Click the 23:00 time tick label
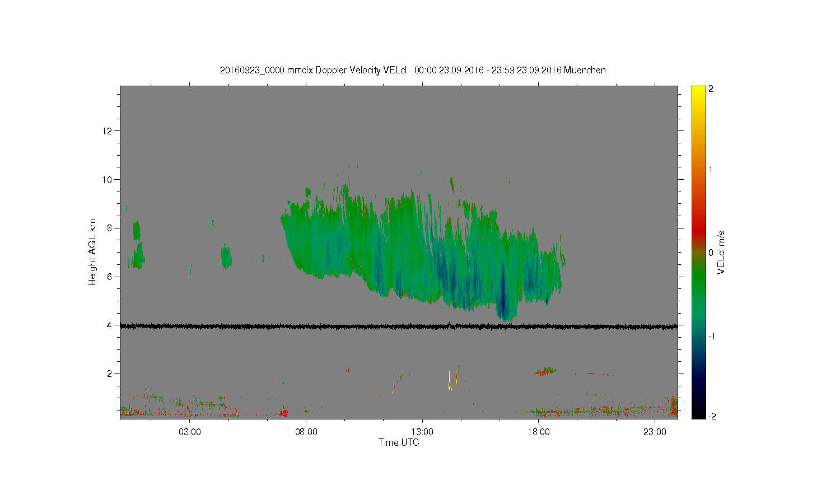Screen dimensions: 840x504 tap(655, 432)
